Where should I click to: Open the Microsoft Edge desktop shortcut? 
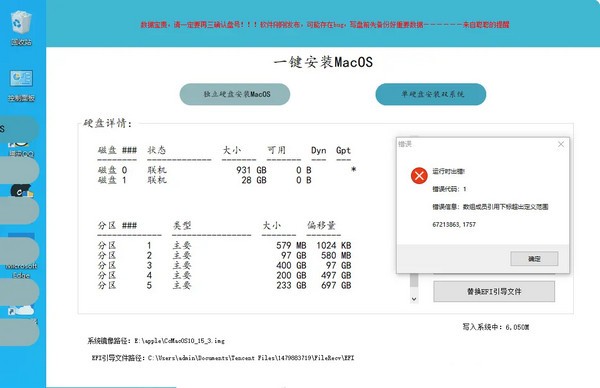coord(21,270)
